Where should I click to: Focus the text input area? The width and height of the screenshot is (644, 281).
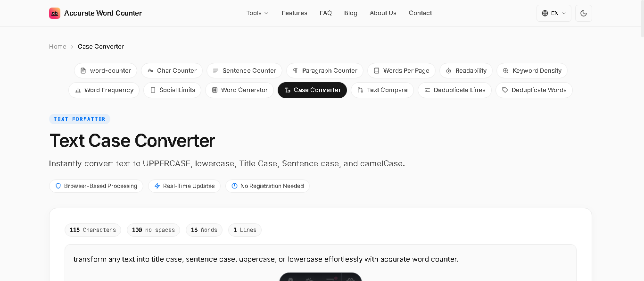pos(321,263)
